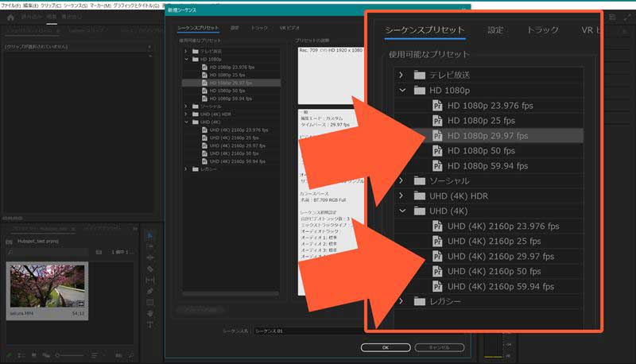Screen dimensions: 636x364
Task: Open Project panel overflow chevrons
Action: (135, 229)
